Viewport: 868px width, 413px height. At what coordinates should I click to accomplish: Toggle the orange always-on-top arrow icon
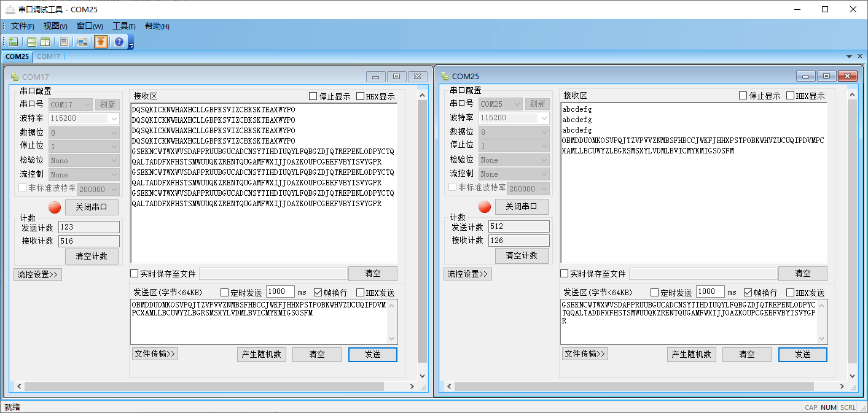pos(100,42)
